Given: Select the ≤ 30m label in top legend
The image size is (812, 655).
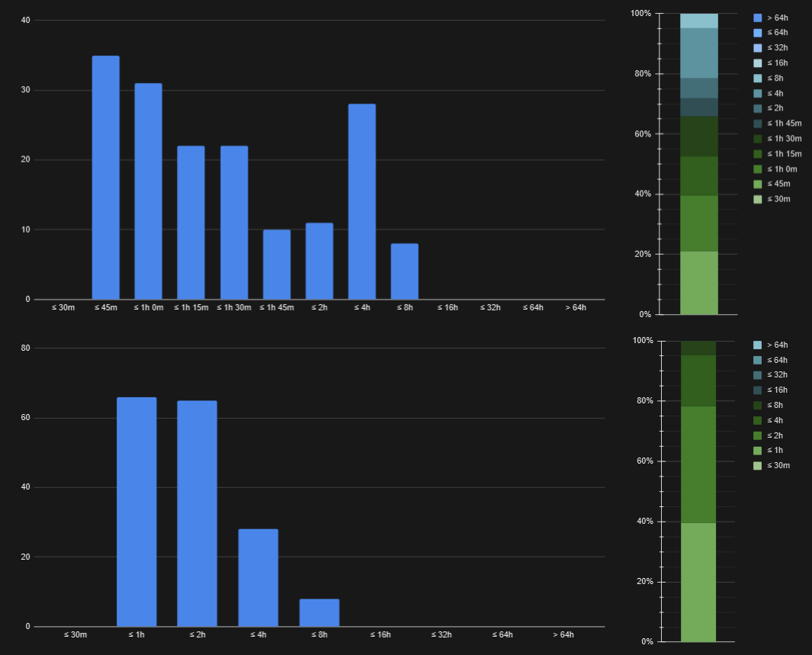Looking at the screenshot, I should (778, 199).
